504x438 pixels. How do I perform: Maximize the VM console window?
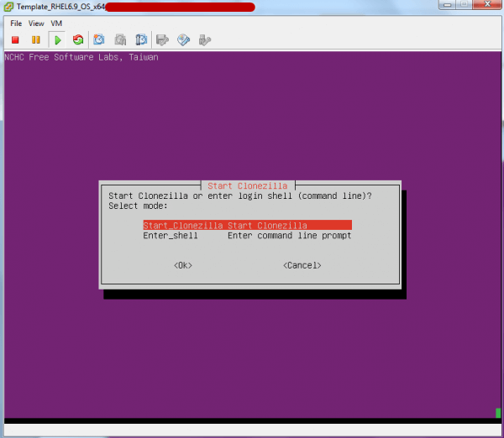click(x=464, y=4)
